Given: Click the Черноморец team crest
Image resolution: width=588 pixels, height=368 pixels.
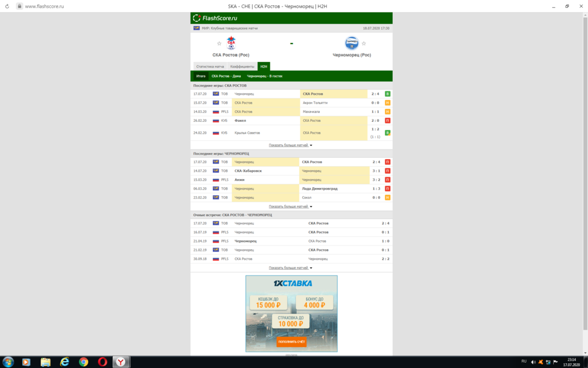Looking at the screenshot, I should (352, 43).
